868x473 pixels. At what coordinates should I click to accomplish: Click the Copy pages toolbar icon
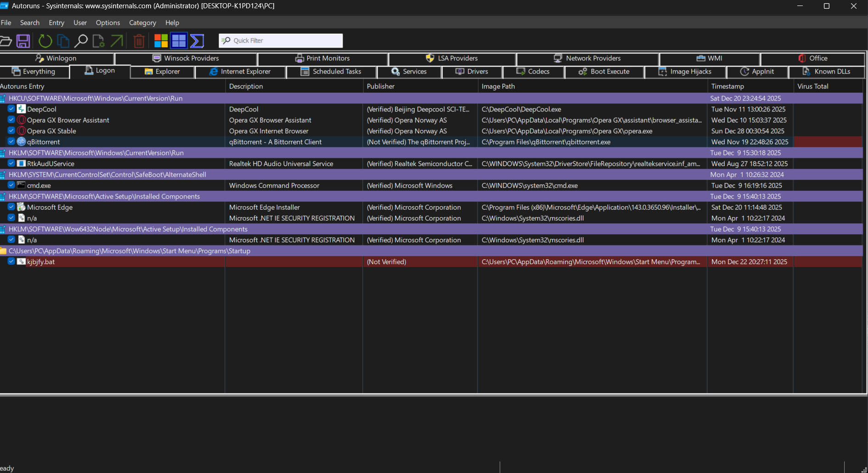[x=63, y=41]
